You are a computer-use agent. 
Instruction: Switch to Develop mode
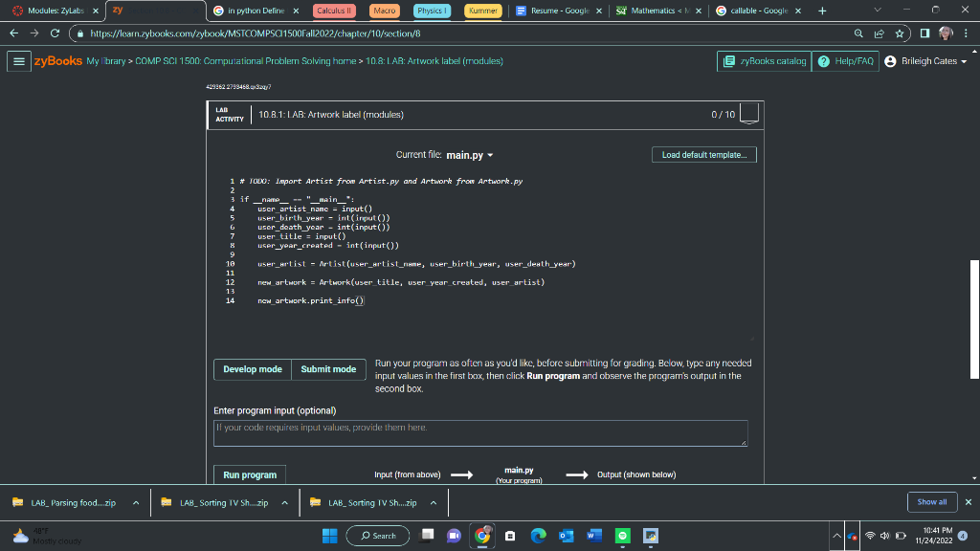point(252,369)
